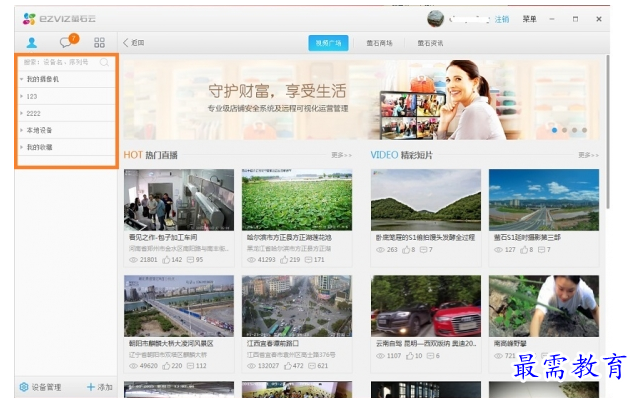Click the search magnifier icon in sidebar

(104, 62)
